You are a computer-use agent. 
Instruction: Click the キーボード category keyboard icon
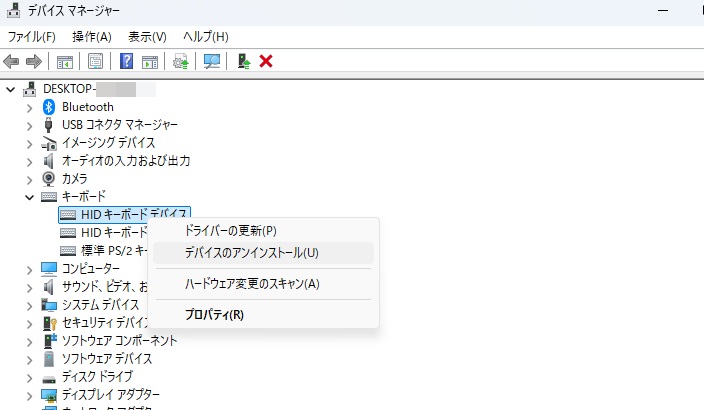49,197
